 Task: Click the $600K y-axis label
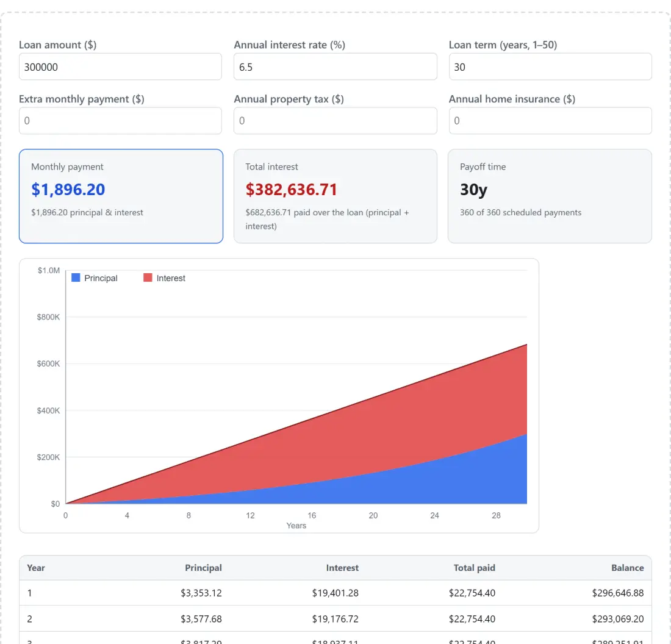[x=48, y=363]
